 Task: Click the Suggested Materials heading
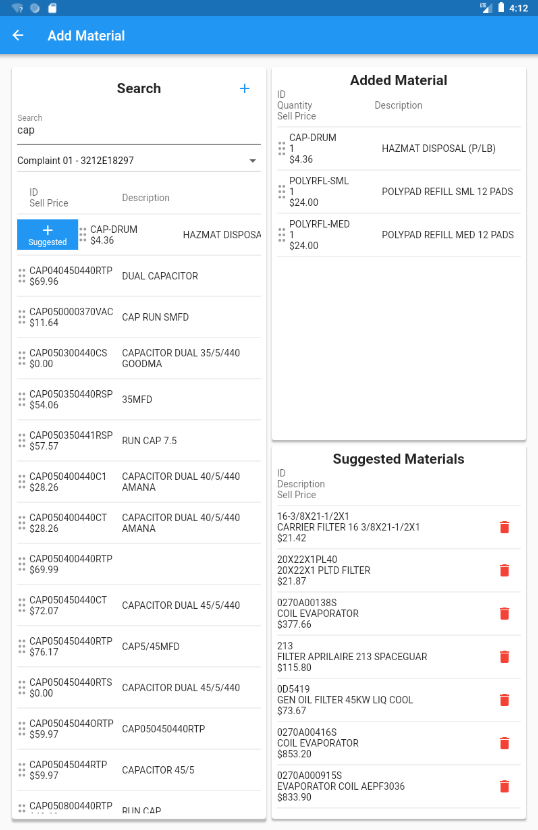point(398,459)
